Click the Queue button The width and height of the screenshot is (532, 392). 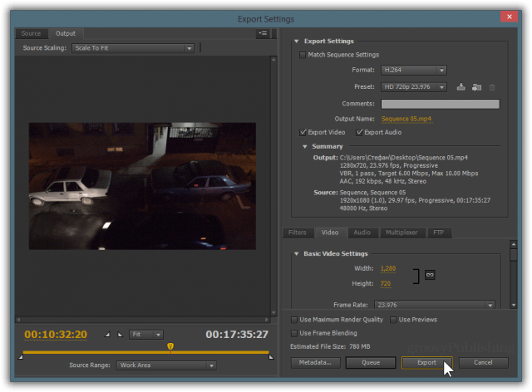pyautogui.click(x=371, y=362)
